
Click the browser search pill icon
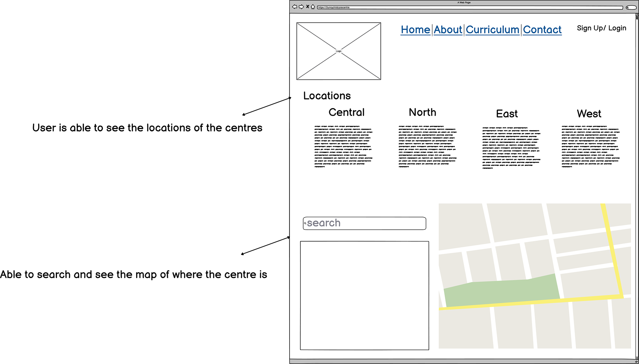631,7
